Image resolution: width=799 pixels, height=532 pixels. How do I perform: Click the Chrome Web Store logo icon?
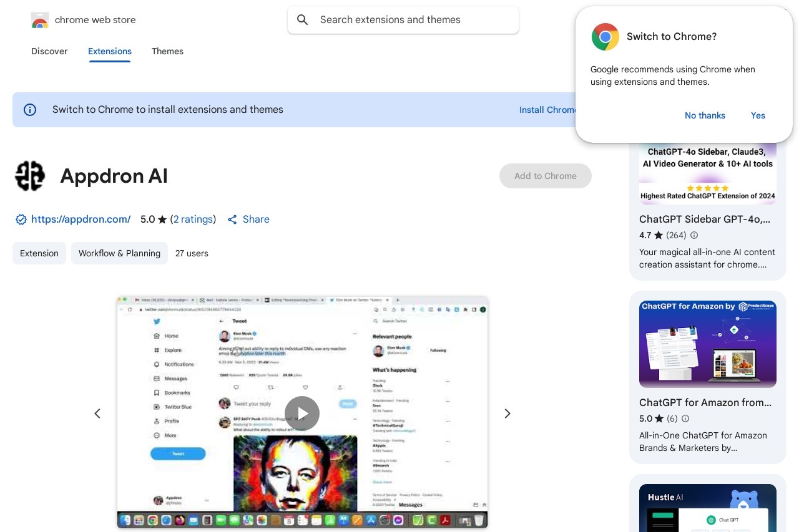tap(40, 20)
